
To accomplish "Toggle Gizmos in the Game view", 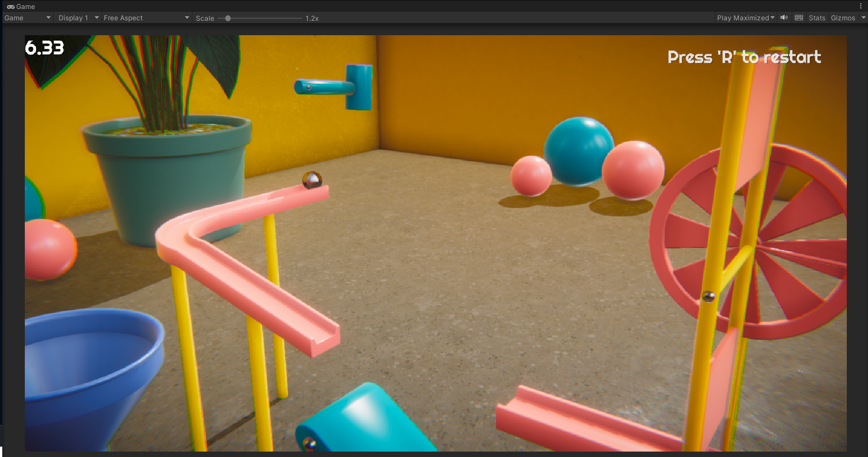I will point(843,18).
